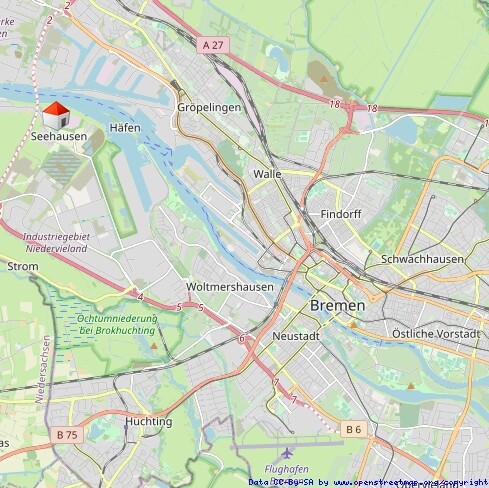489x488 pixels.
Task: Click the Woltmershausen district label
Action: (230, 287)
